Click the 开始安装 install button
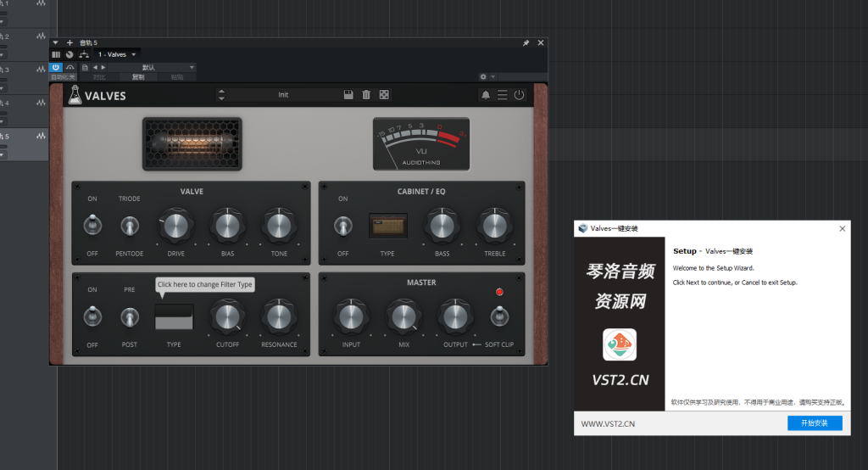This screenshot has height=470, width=868. coord(815,423)
